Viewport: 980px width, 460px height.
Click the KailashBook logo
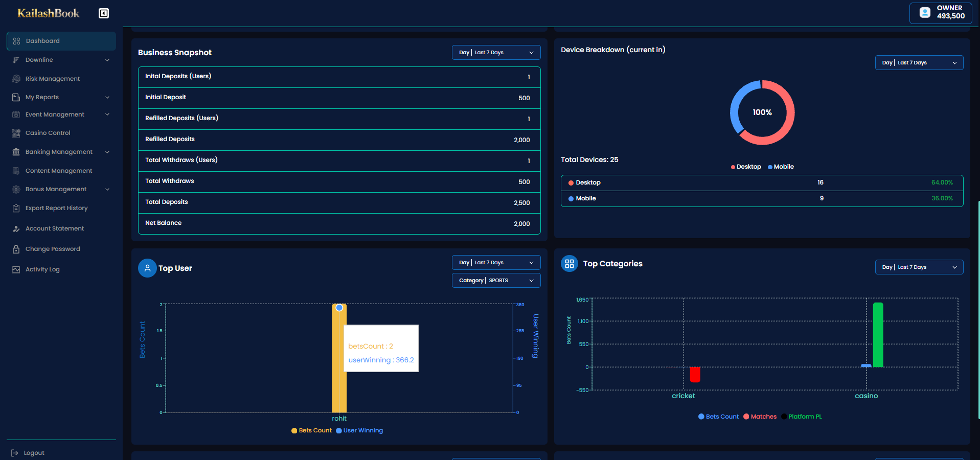coord(49,13)
